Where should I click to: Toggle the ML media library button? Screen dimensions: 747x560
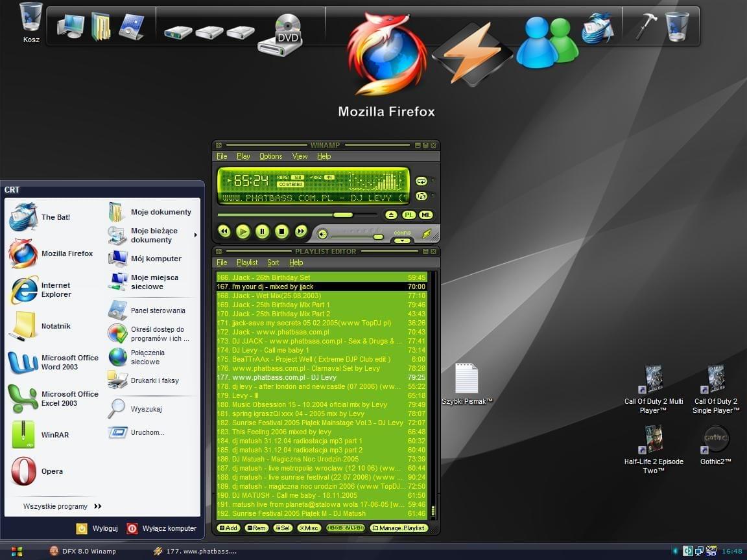coord(426,215)
